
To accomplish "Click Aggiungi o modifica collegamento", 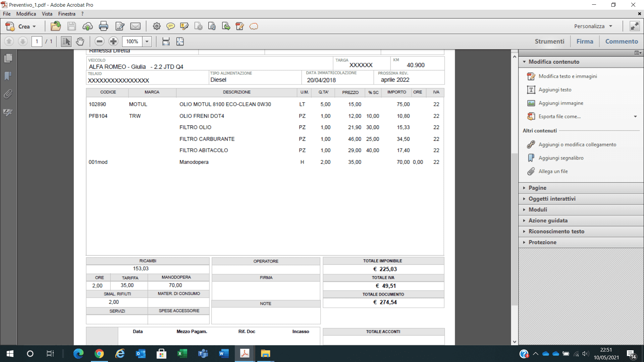I will click(x=577, y=144).
